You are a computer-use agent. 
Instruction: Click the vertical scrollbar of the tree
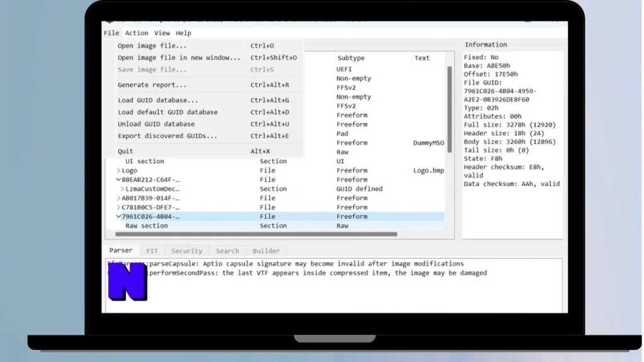[450, 109]
